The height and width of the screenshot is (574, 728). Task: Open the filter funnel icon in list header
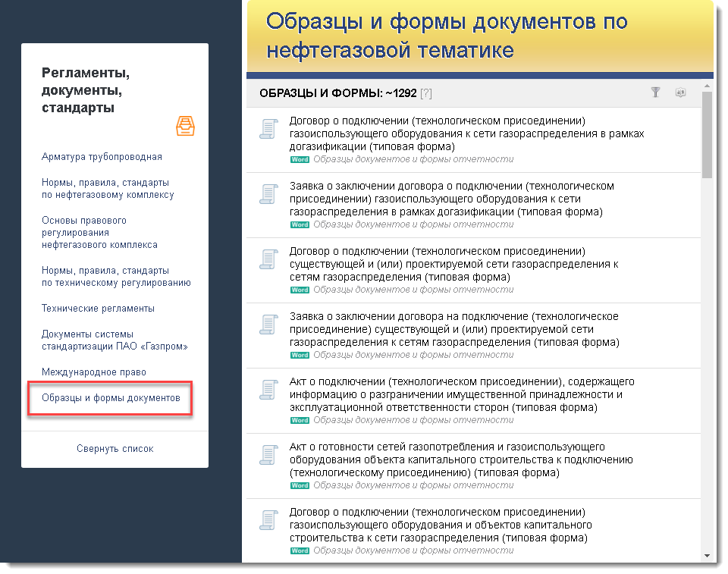coord(655,93)
